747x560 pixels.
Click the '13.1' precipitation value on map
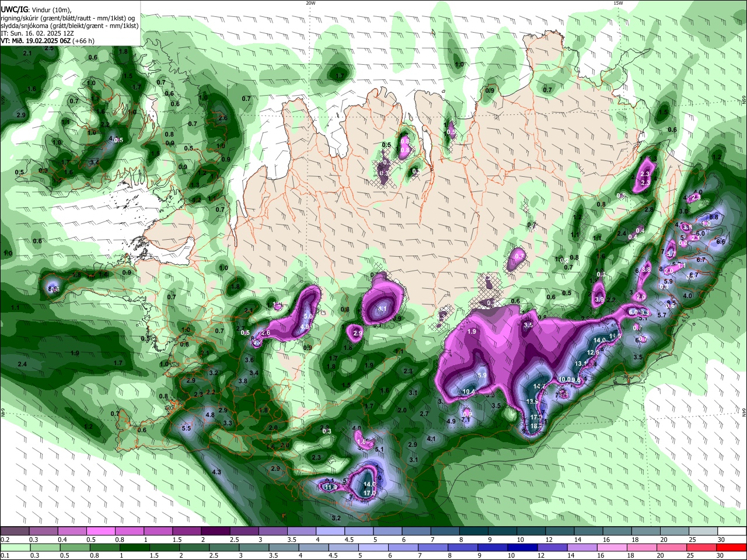(581, 363)
